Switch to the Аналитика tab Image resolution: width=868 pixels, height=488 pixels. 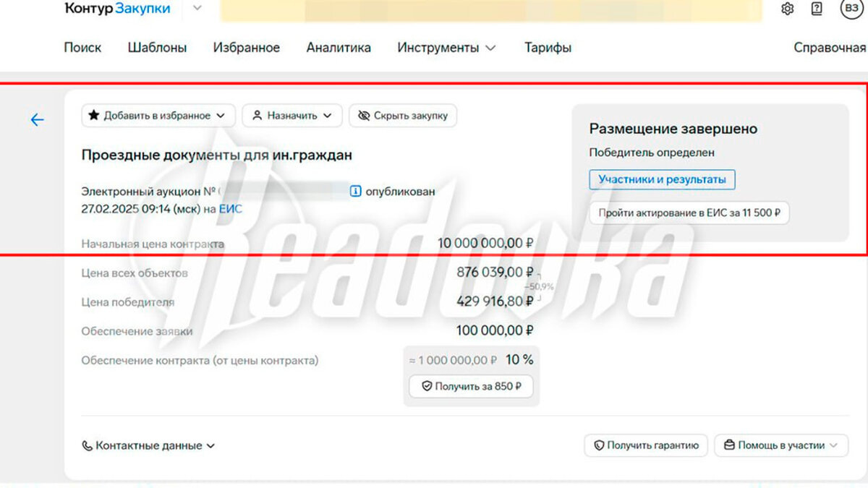coord(339,48)
